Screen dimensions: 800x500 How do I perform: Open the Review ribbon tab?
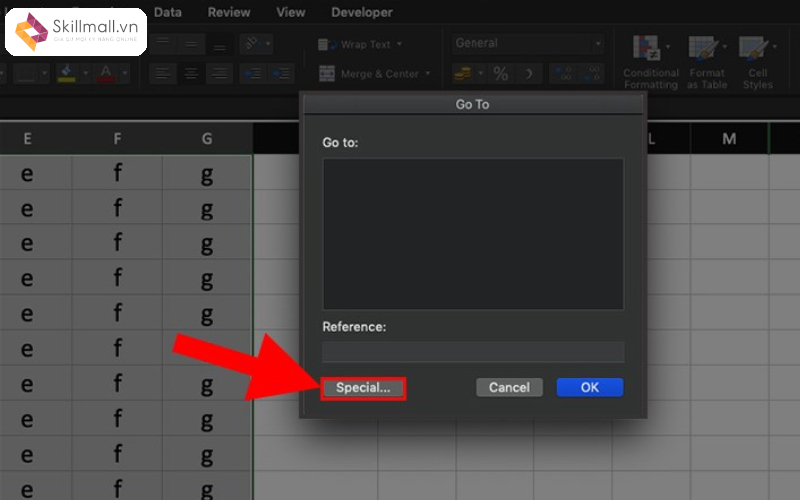tap(229, 12)
